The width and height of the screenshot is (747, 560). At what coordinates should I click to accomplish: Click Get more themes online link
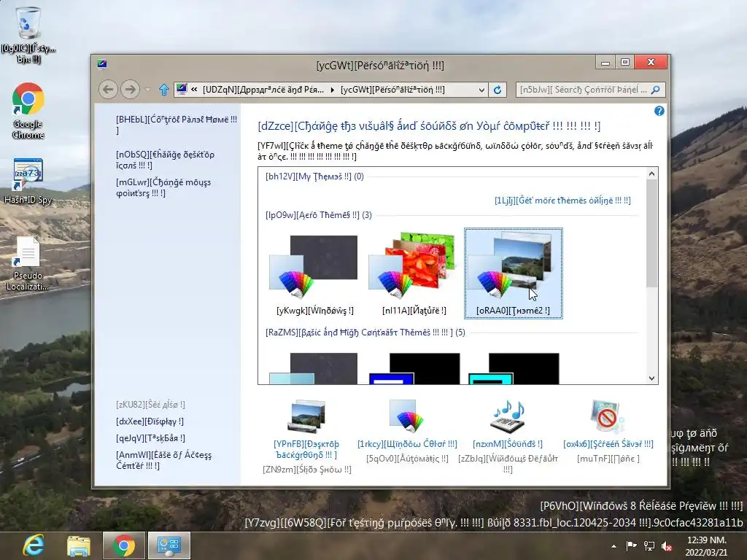(x=562, y=201)
